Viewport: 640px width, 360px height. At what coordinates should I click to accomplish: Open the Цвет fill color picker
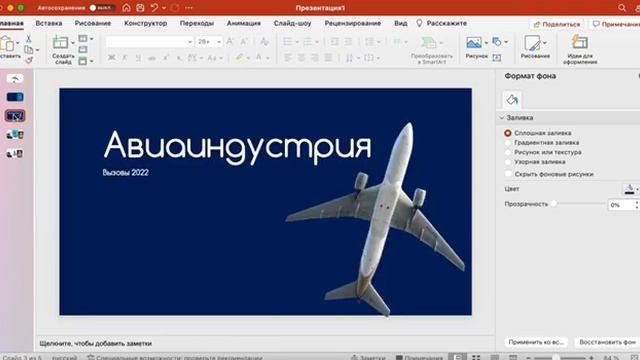[x=631, y=189]
